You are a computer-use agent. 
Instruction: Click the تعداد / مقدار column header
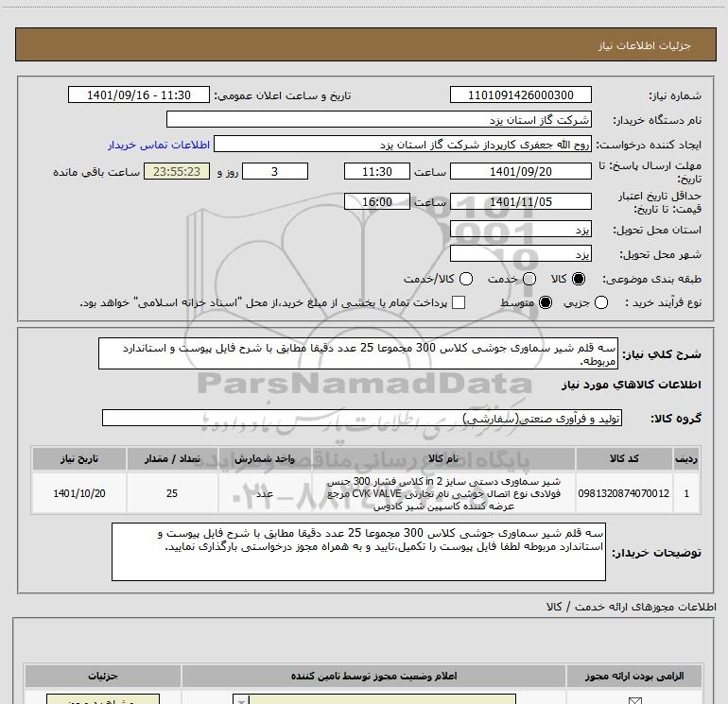(172, 459)
